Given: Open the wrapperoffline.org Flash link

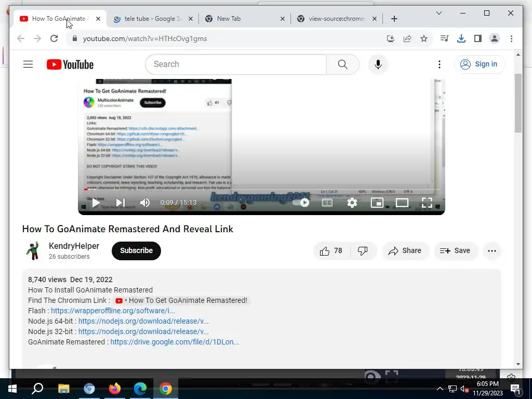Looking at the screenshot, I should [x=113, y=311].
